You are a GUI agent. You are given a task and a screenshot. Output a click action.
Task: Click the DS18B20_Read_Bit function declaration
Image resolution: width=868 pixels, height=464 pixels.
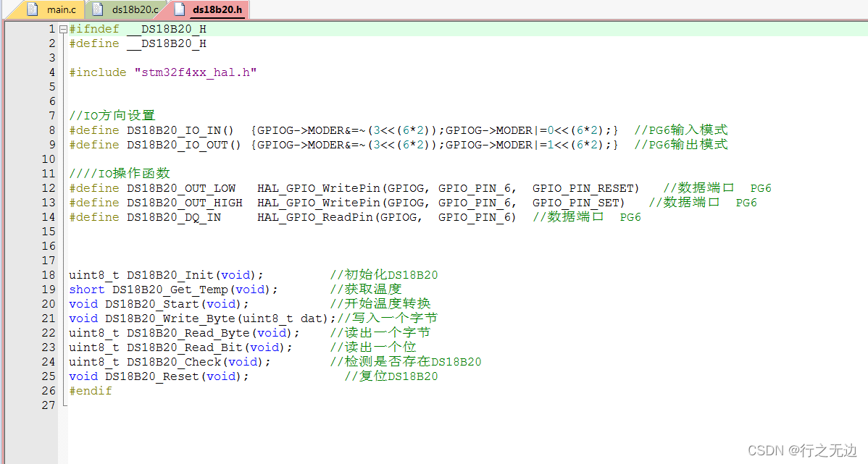click(180, 347)
